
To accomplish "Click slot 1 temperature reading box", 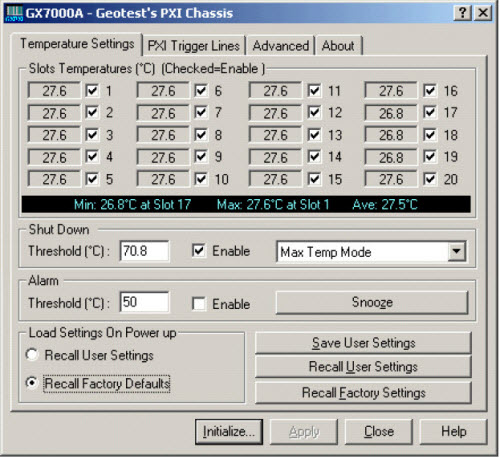I will tap(54, 91).
